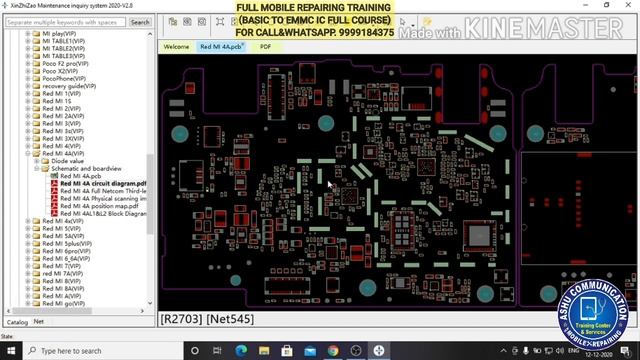This screenshot has height=360, width=640.
Task: Switch to the Red MI 4A.pcb tab
Action: [x=221, y=47]
